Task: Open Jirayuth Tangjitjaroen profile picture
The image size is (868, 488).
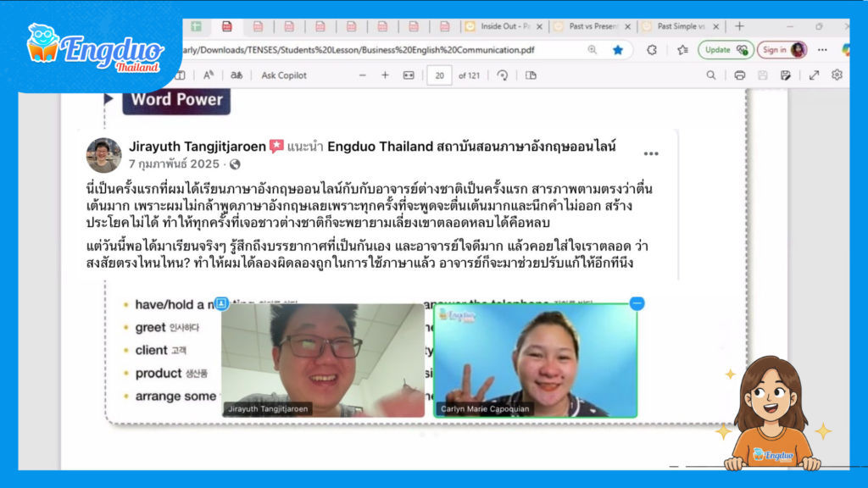Action: click(104, 156)
